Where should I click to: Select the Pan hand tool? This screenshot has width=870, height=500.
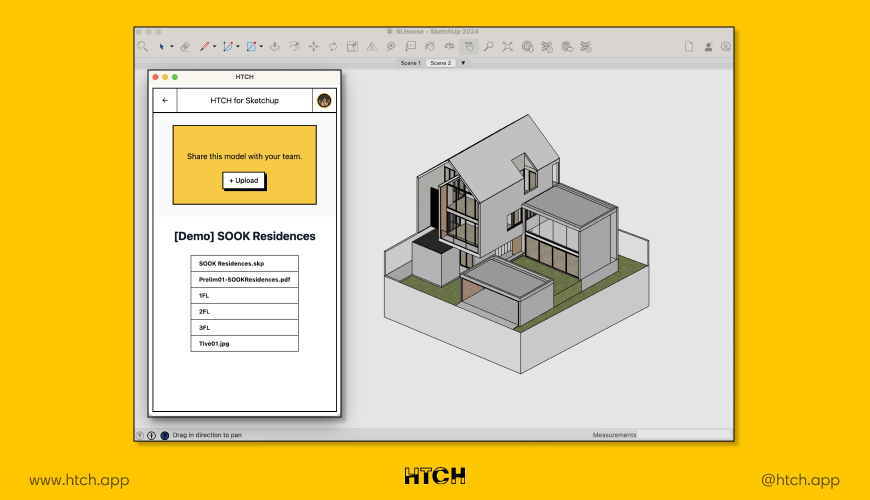tap(469, 46)
